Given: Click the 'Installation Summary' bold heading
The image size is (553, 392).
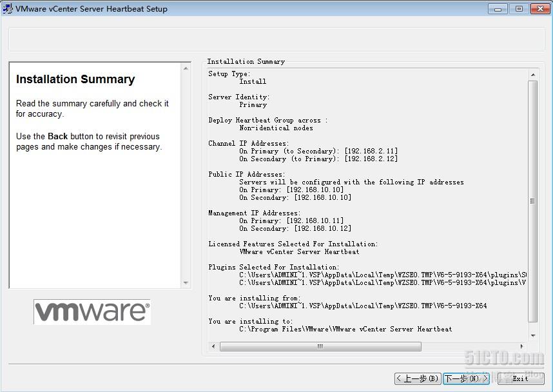Looking at the screenshot, I should pos(75,79).
